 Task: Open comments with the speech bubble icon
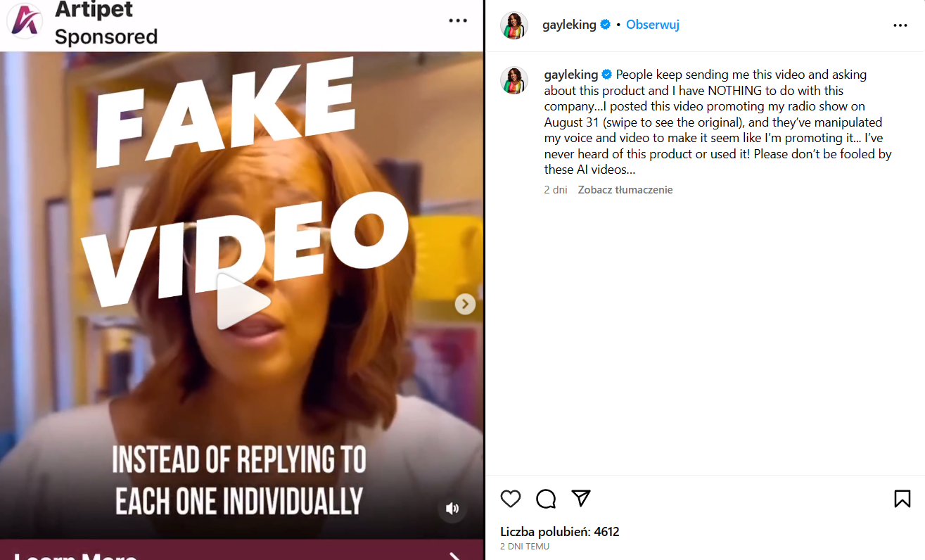[546, 499]
